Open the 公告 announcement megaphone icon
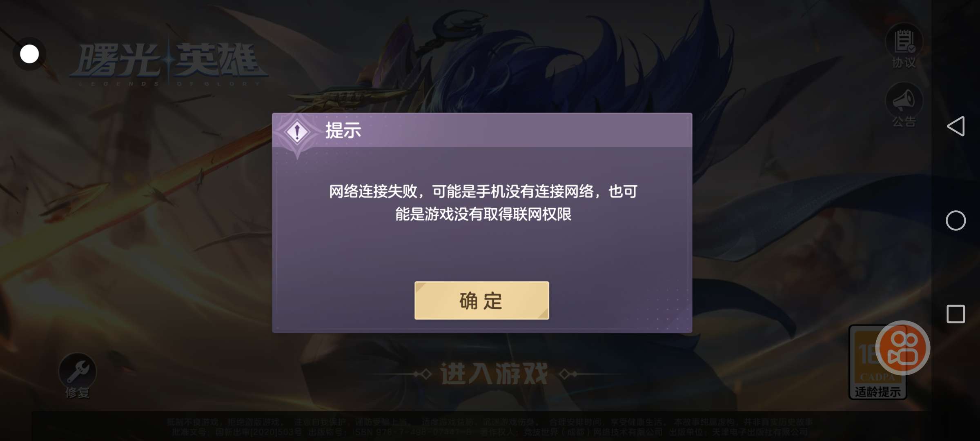 [x=904, y=100]
